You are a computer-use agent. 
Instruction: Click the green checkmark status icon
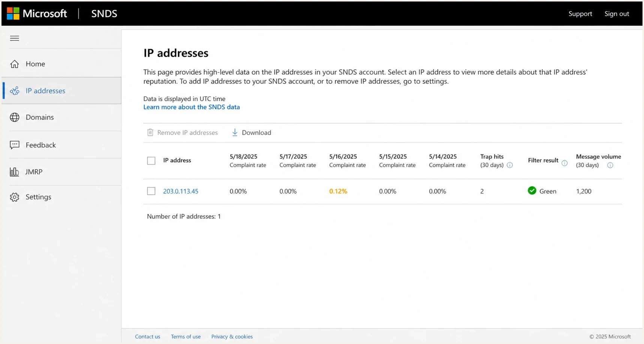(532, 191)
